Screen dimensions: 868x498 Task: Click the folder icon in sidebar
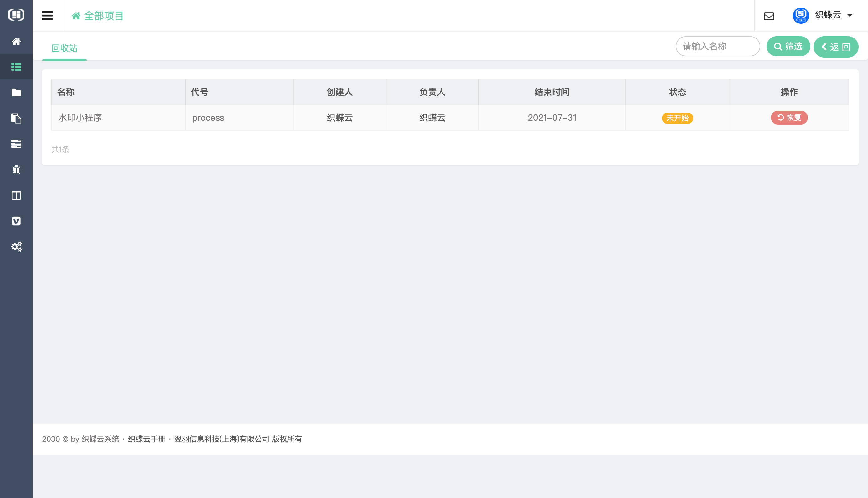pyautogui.click(x=16, y=92)
